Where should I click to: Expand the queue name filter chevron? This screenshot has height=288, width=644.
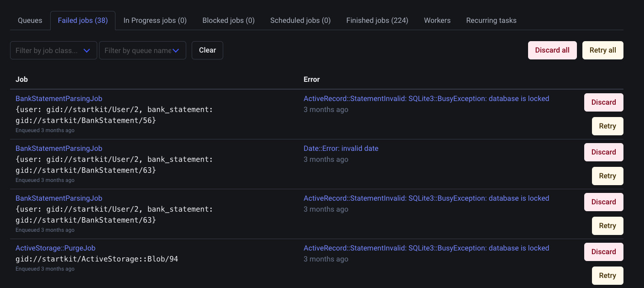[x=176, y=51]
